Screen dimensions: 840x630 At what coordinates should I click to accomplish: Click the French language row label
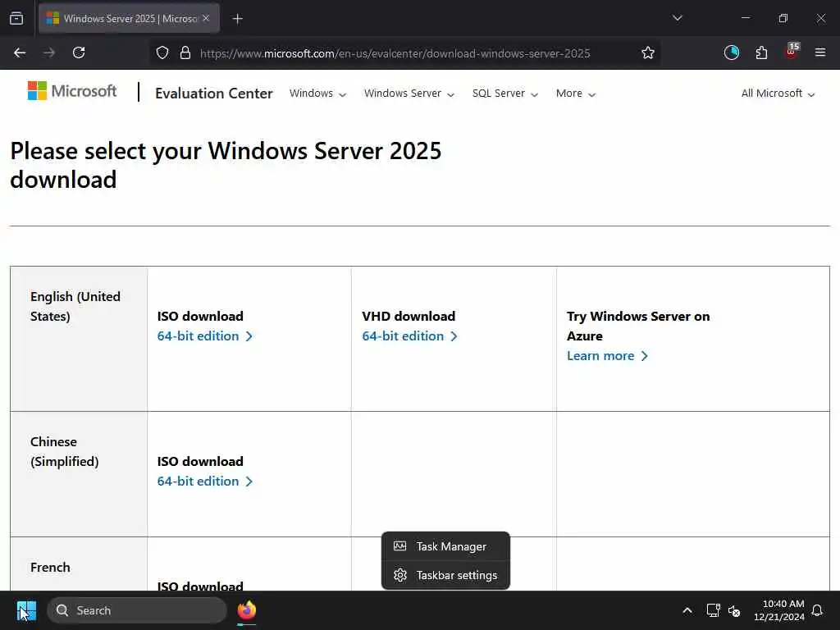point(50,568)
